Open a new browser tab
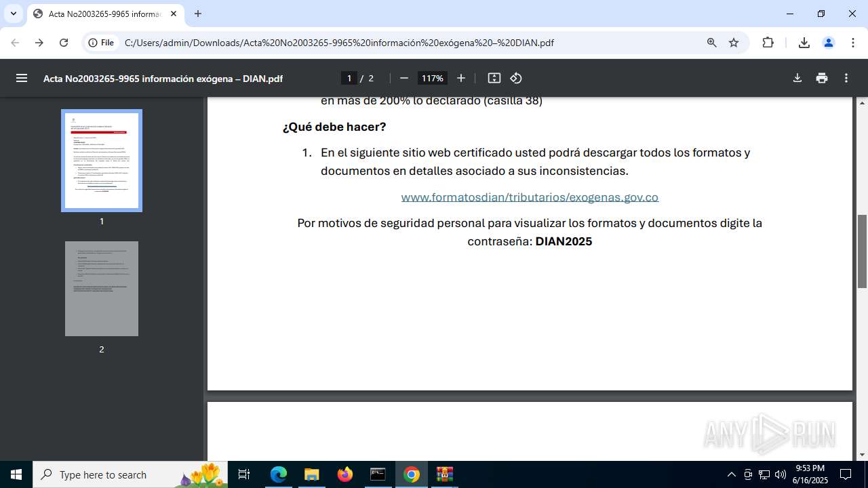The width and height of the screenshot is (868, 488). click(x=198, y=14)
